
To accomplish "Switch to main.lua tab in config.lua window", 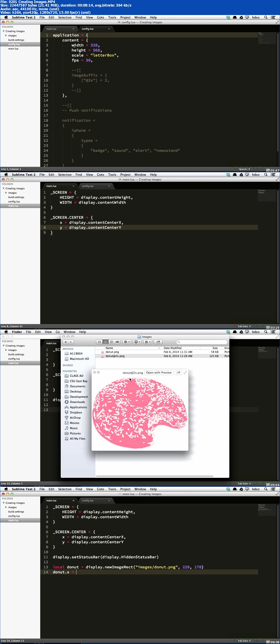I will click(x=51, y=29).
